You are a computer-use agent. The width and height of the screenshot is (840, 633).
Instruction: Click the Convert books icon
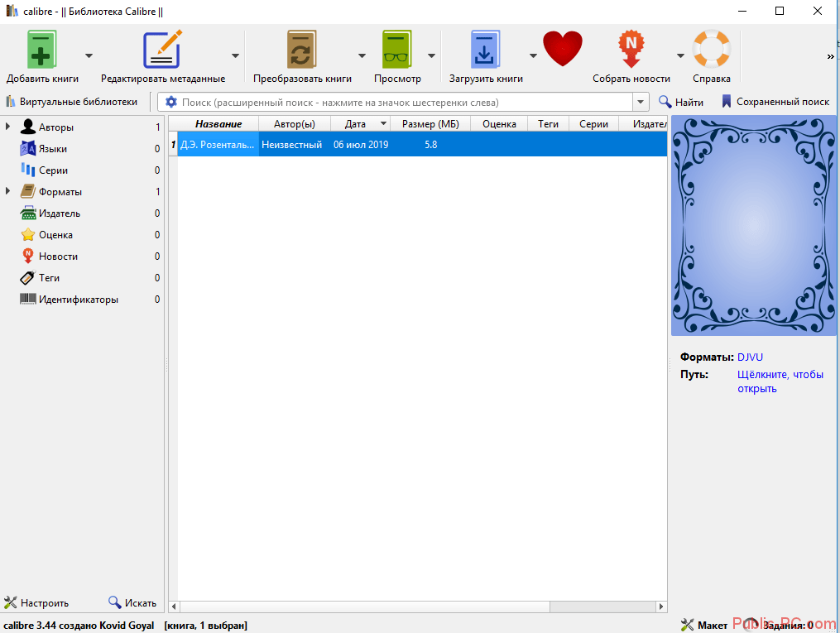click(302, 50)
